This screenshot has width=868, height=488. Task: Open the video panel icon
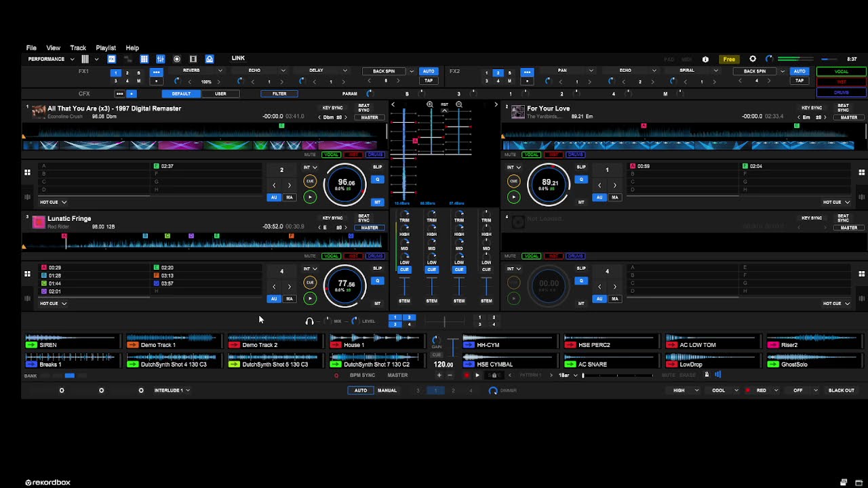point(193,59)
